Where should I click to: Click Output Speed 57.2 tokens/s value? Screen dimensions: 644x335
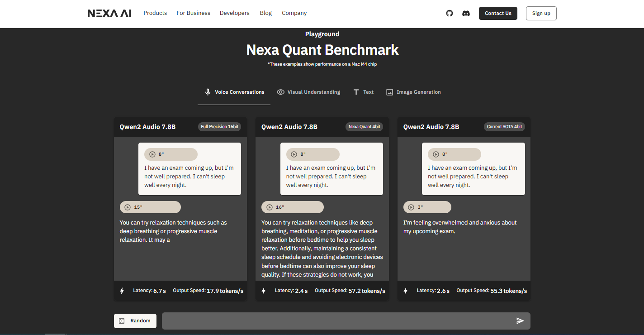pyautogui.click(x=367, y=291)
